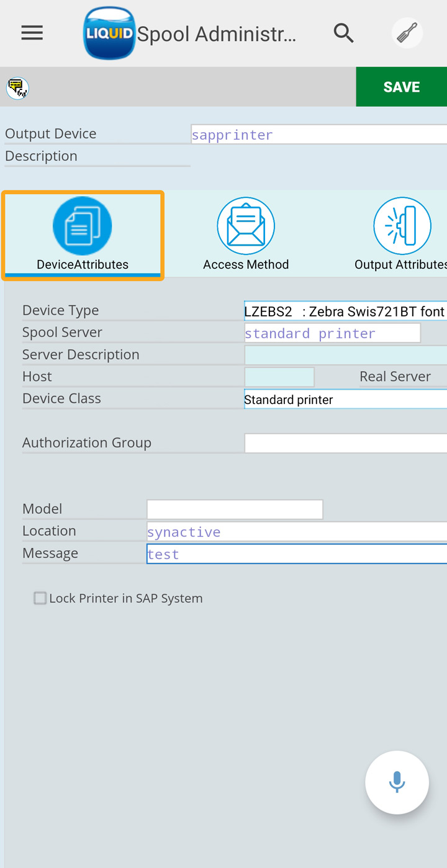The width and height of the screenshot is (447, 868).
Task: Expand the Device Type dropdown
Action: [x=345, y=311]
